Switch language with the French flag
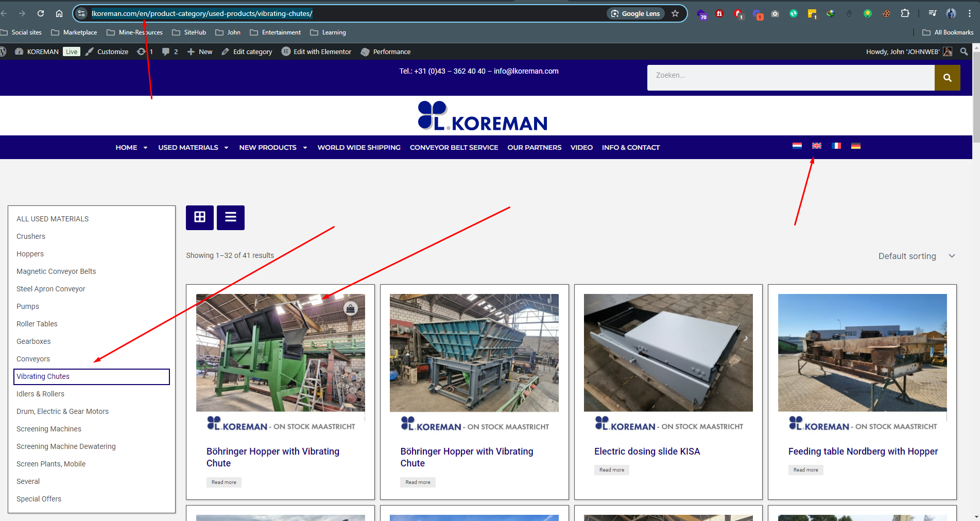 coord(836,146)
